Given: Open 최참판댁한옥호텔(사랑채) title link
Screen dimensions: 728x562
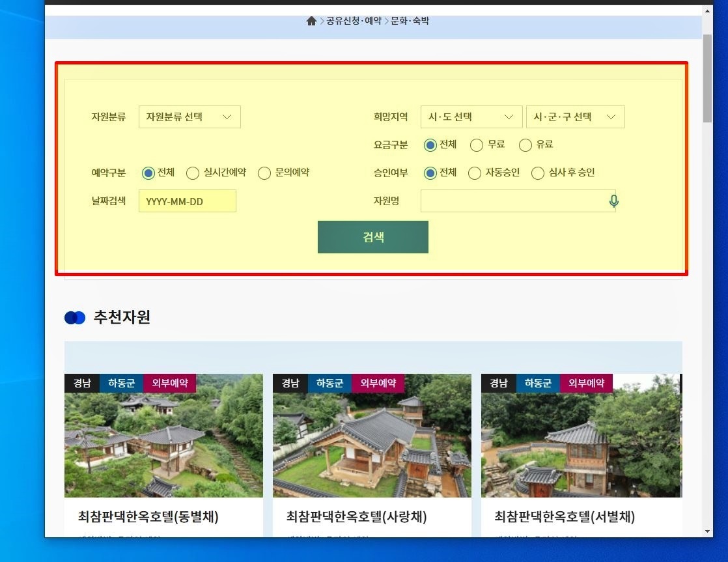Looking at the screenshot, I should point(357,516).
